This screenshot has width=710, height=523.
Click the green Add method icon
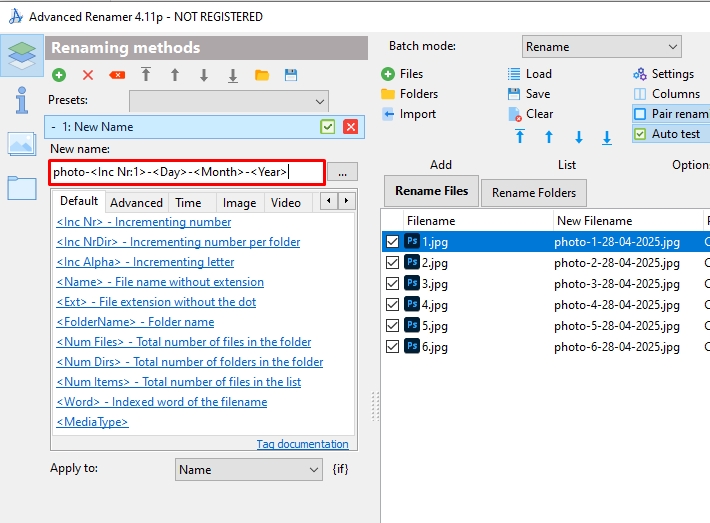tap(59, 75)
